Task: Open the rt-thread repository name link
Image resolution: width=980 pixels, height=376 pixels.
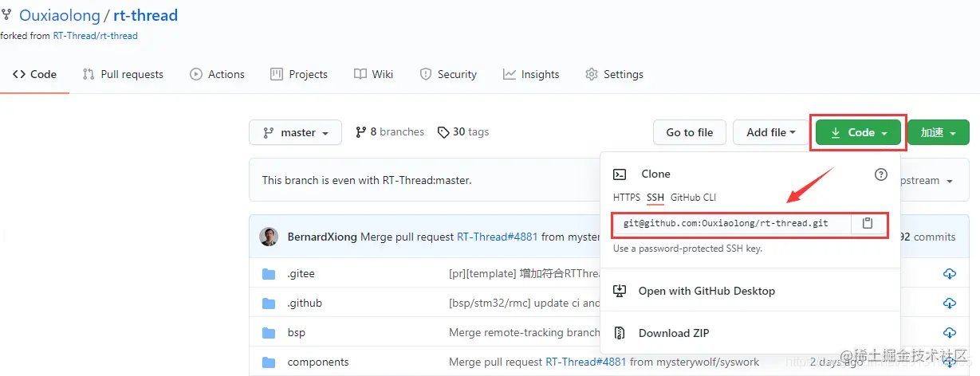Action: click(146, 15)
